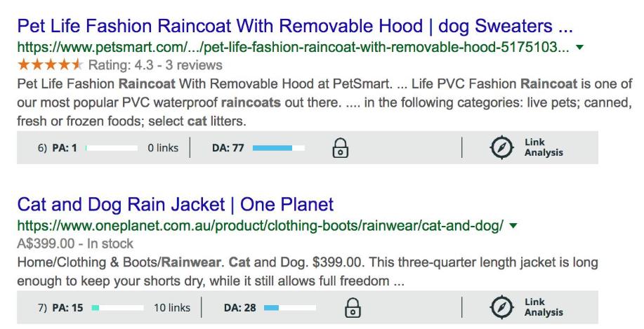The height and width of the screenshot is (329, 644).
Task: Click the compass icon for the PetSmart result
Action: (x=502, y=148)
